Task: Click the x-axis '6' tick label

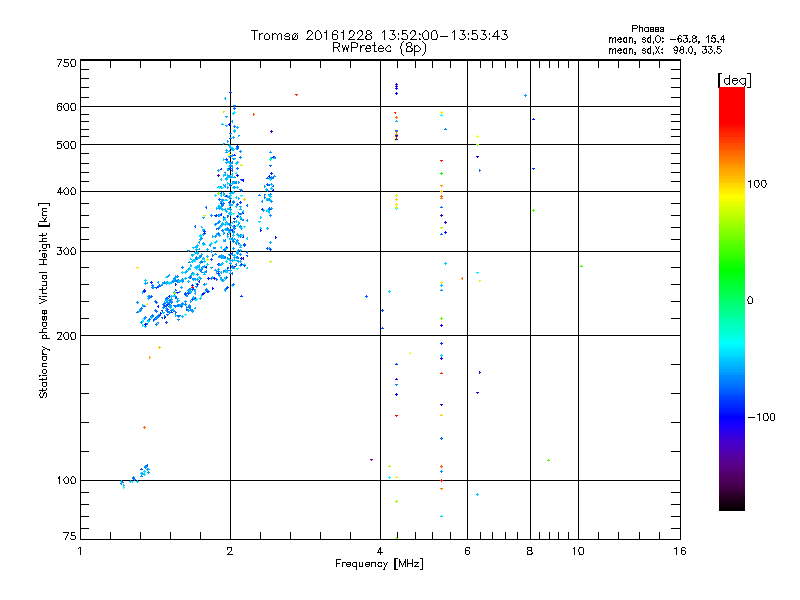Action: coord(467,551)
